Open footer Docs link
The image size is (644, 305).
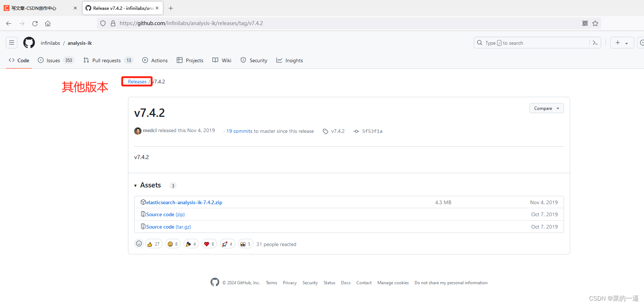pyautogui.click(x=346, y=283)
